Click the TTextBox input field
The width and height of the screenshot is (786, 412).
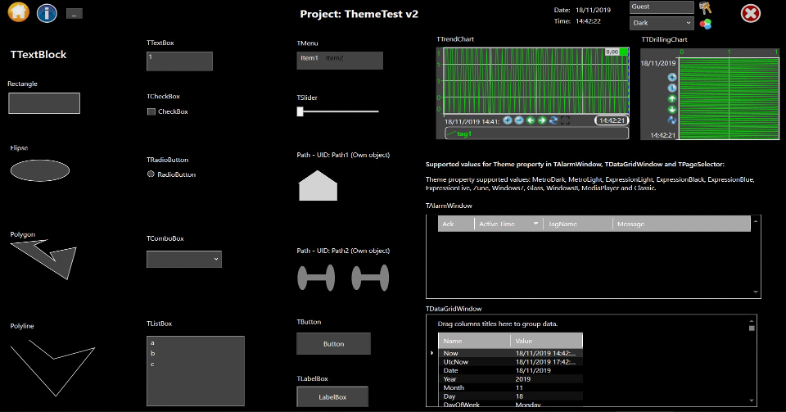[179, 60]
